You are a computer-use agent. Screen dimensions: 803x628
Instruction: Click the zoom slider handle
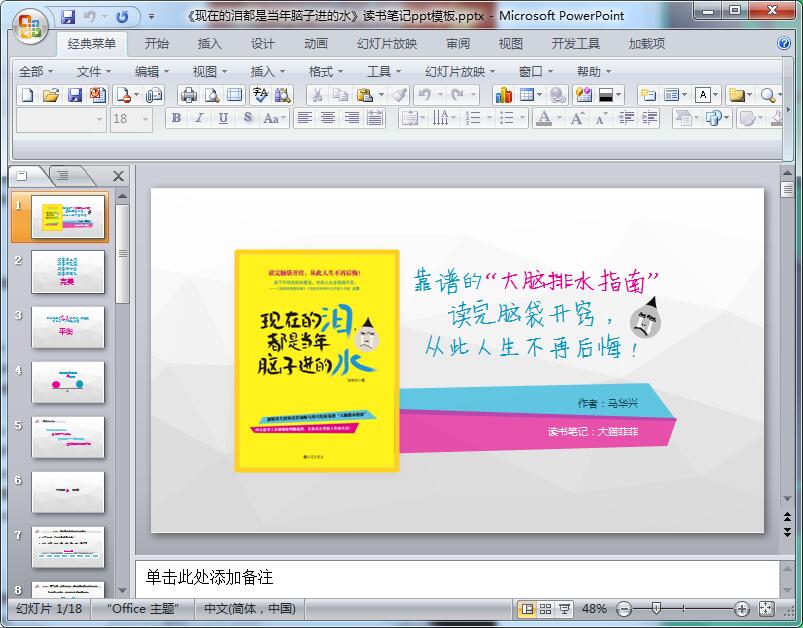(656, 609)
